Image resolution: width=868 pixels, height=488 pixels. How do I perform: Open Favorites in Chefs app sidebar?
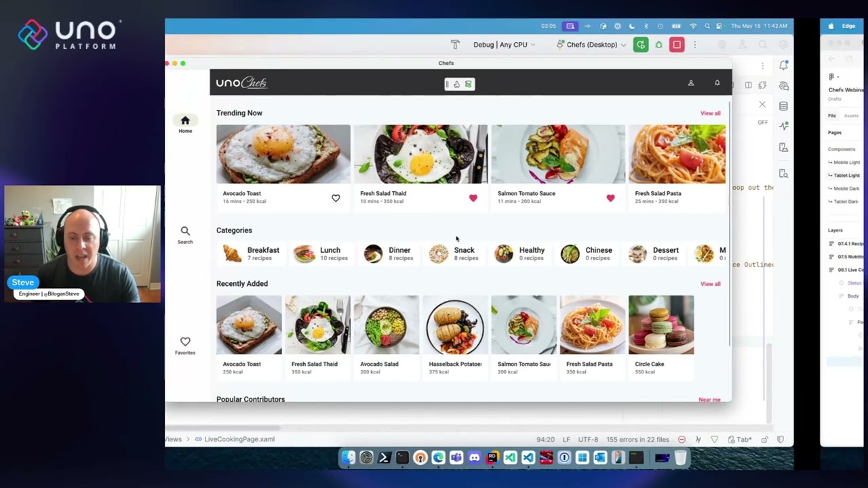(185, 346)
